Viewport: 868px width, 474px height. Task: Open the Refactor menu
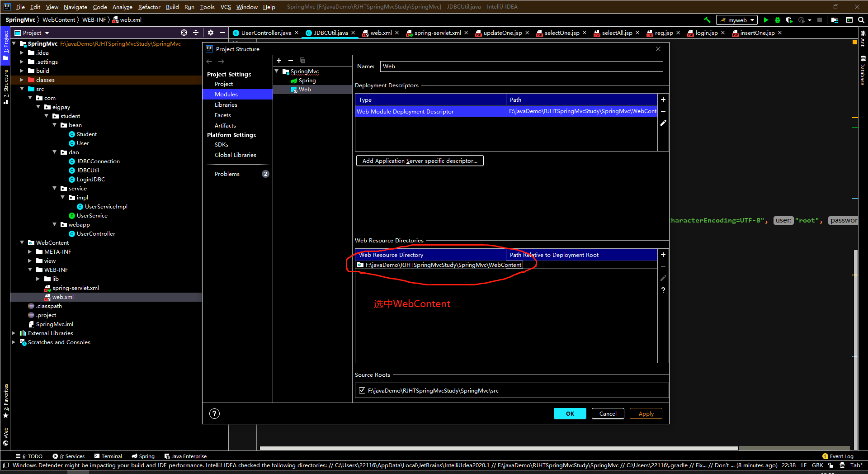(149, 7)
